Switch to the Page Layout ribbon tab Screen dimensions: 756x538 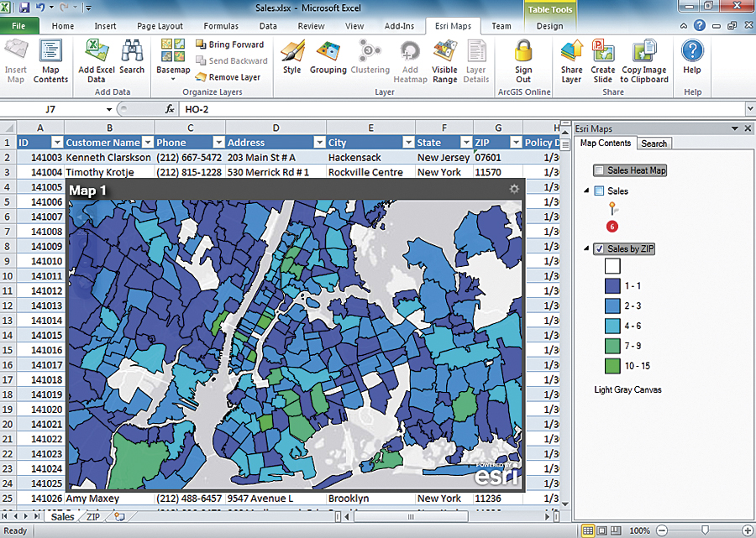click(160, 26)
